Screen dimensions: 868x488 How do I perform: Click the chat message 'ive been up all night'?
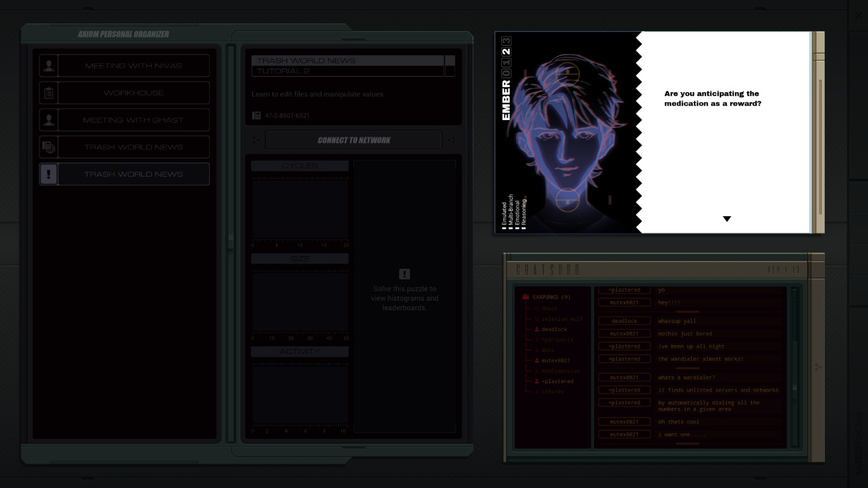pos(691,346)
